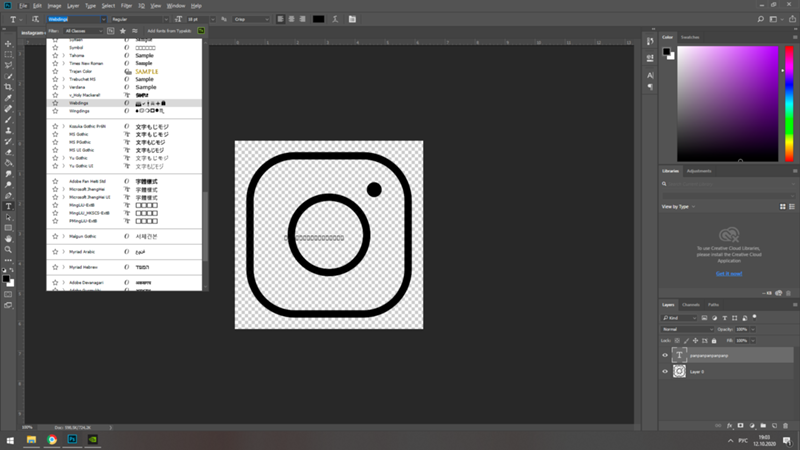Viewport: 800px width, 450px height.
Task: Toggle lock all padlock in Layers panel
Action: coord(714,341)
